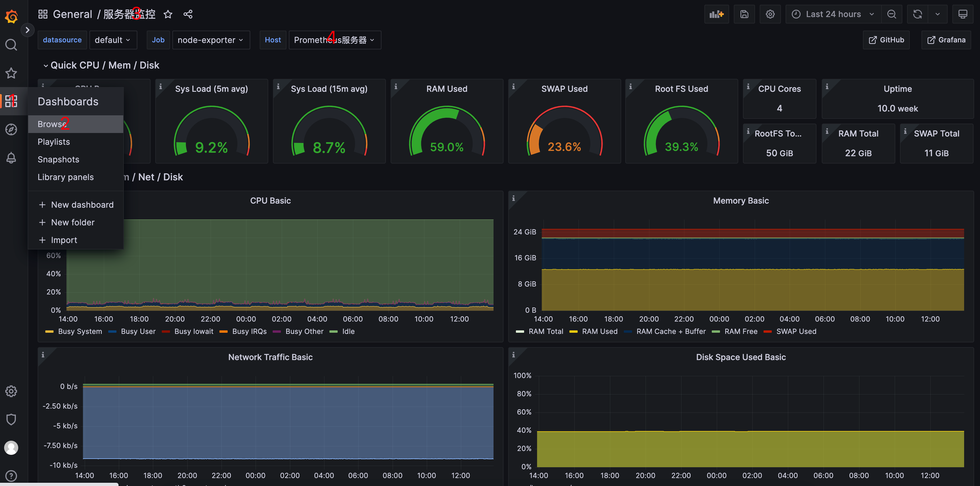Save the dashboard
The height and width of the screenshot is (486, 980).
tap(744, 14)
